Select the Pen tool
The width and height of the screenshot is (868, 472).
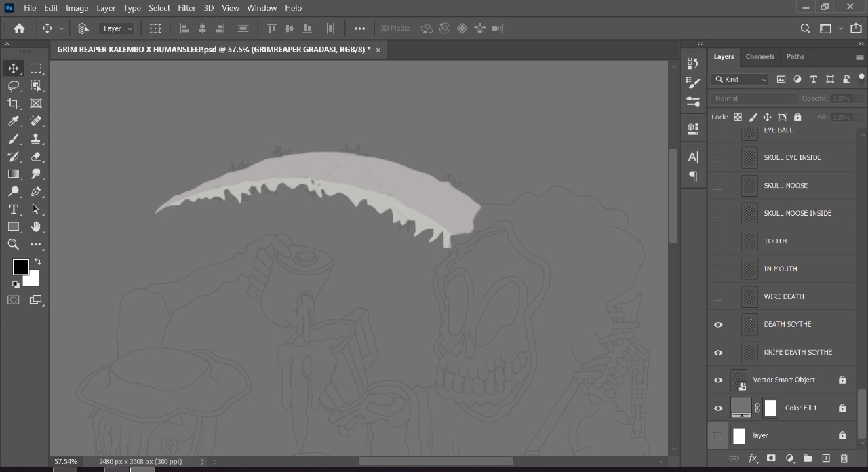36,191
